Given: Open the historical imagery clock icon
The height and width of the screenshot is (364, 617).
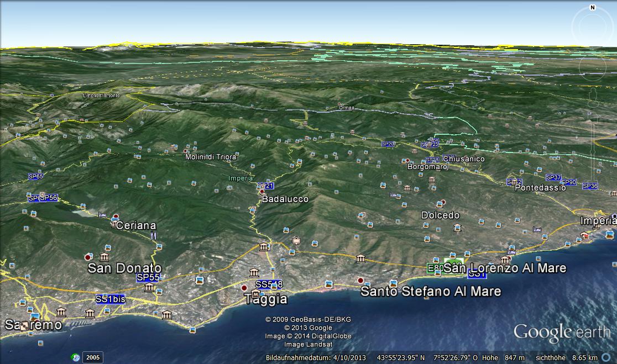Looking at the screenshot, I should tap(75, 357).
